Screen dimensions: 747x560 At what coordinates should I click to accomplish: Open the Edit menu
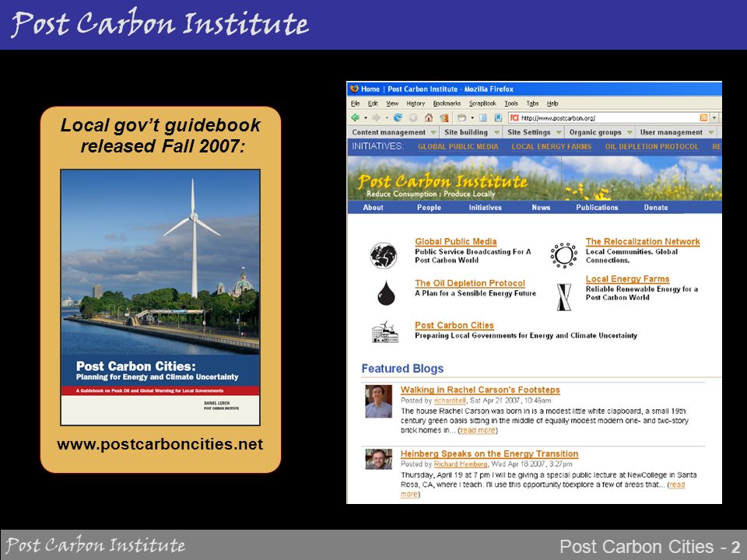(x=373, y=103)
